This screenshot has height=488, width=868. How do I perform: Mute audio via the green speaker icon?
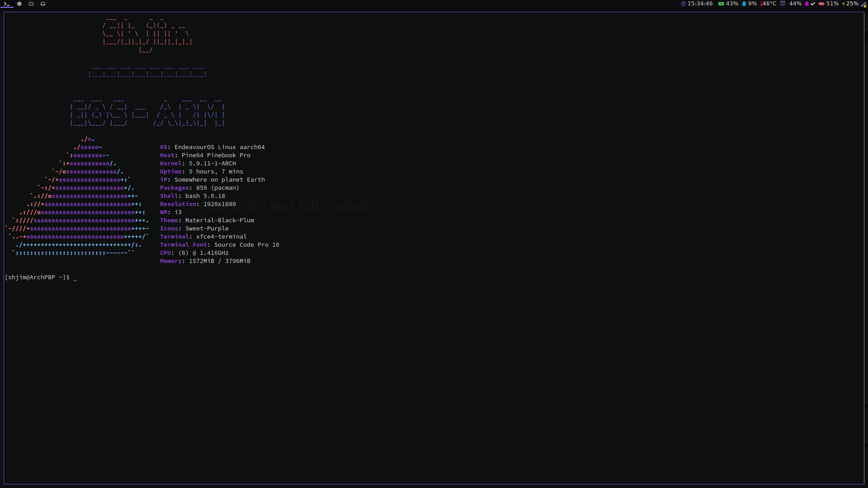[843, 4]
